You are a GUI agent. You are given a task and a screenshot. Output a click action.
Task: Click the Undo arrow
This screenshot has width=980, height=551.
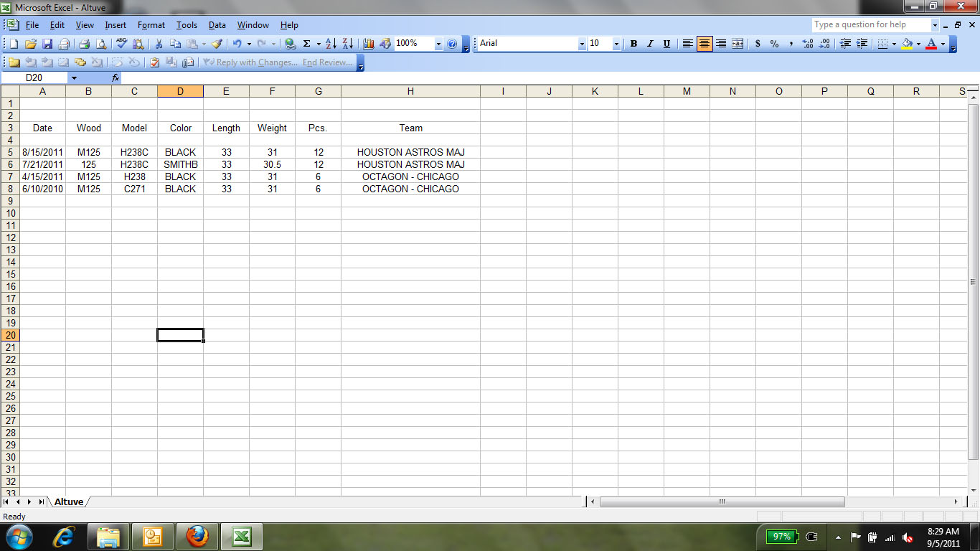237,44
